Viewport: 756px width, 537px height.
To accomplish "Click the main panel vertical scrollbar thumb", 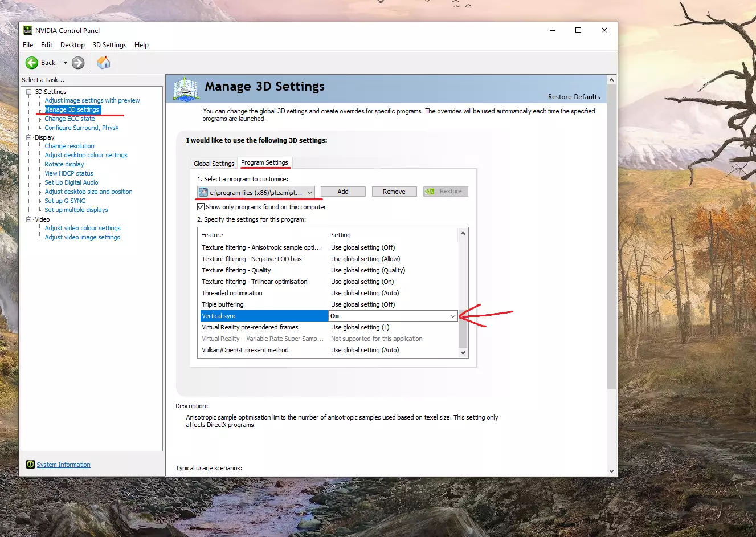I will (x=611, y=237).
